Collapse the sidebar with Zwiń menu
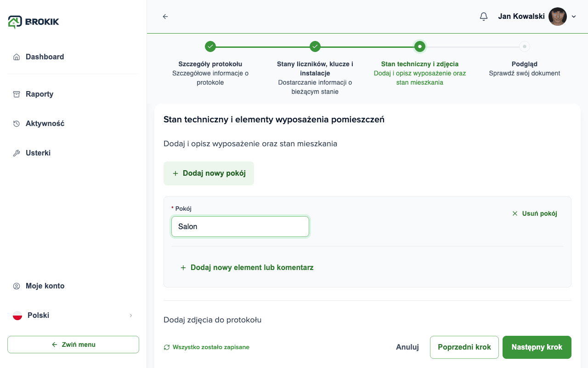The width and height of the screenshot is (588, 368). [x=73, y=345]
